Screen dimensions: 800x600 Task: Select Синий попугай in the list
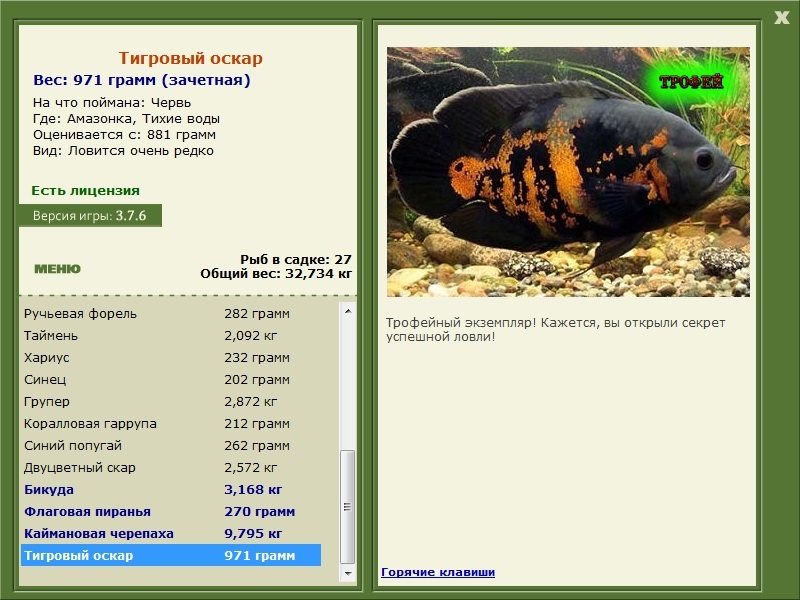(171, 445)
